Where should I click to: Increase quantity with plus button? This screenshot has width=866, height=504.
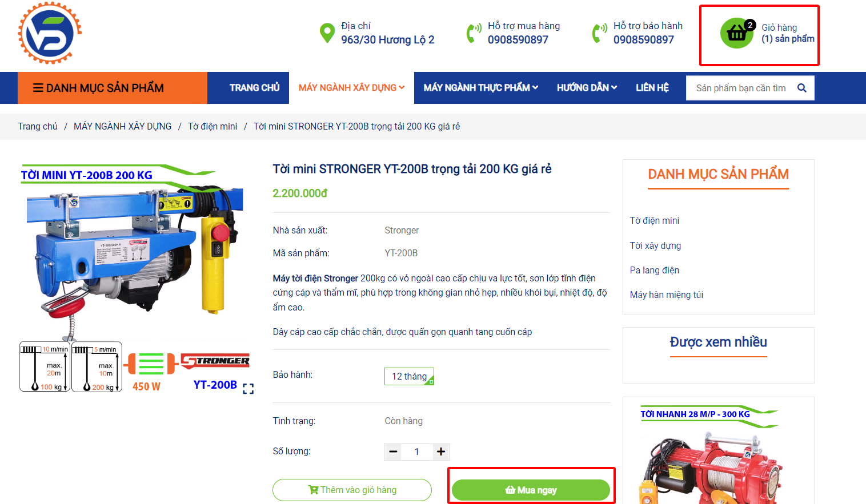point(441,451)
